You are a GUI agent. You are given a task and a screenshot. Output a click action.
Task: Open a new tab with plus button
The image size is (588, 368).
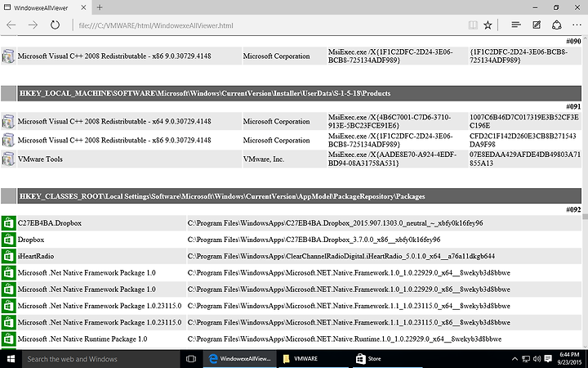tap(100, 7)
